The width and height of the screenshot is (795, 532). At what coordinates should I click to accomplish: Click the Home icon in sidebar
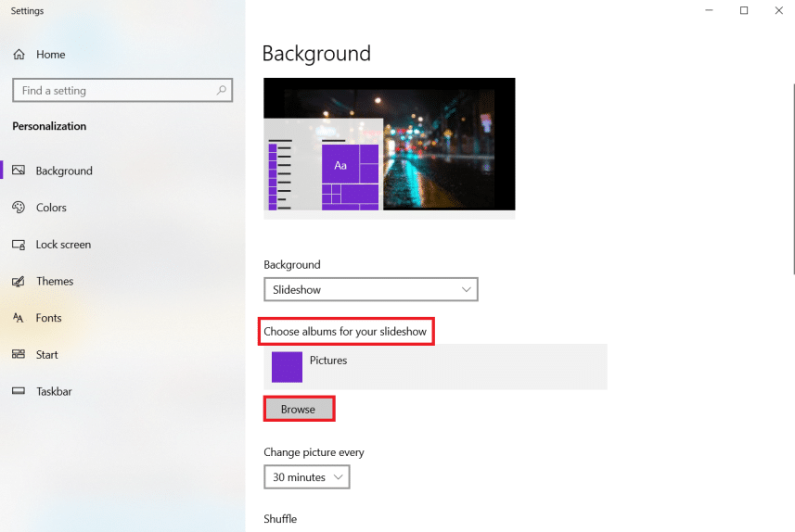pos(19,55)
